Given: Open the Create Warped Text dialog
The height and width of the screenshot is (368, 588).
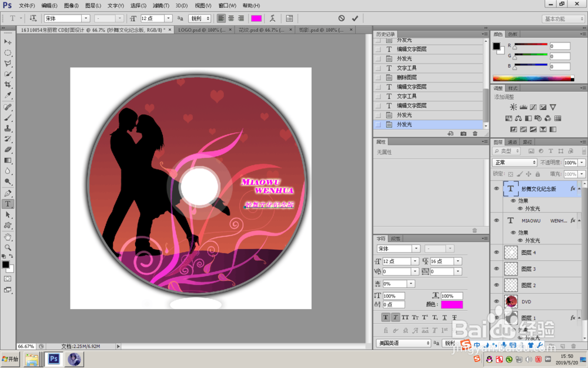Looking at the screenshot, I should [x=273, y=18].
